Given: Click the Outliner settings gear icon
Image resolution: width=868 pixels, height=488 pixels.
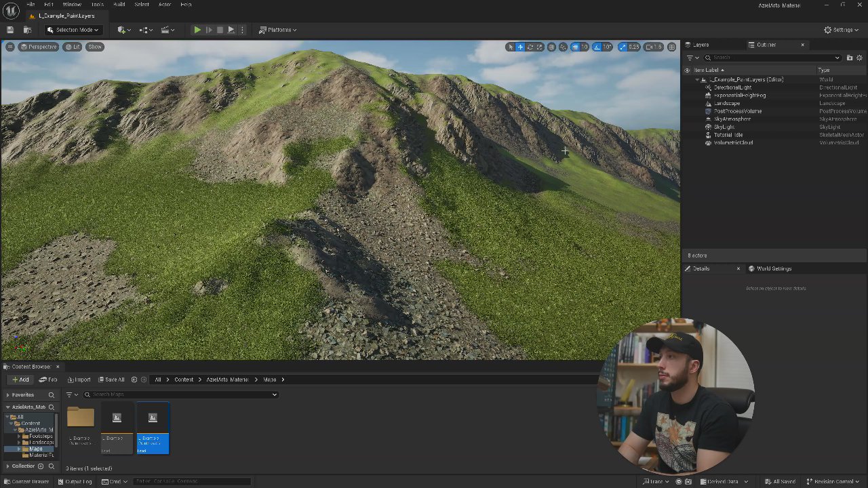Looking at the screenshot, I should click(860, 58).
